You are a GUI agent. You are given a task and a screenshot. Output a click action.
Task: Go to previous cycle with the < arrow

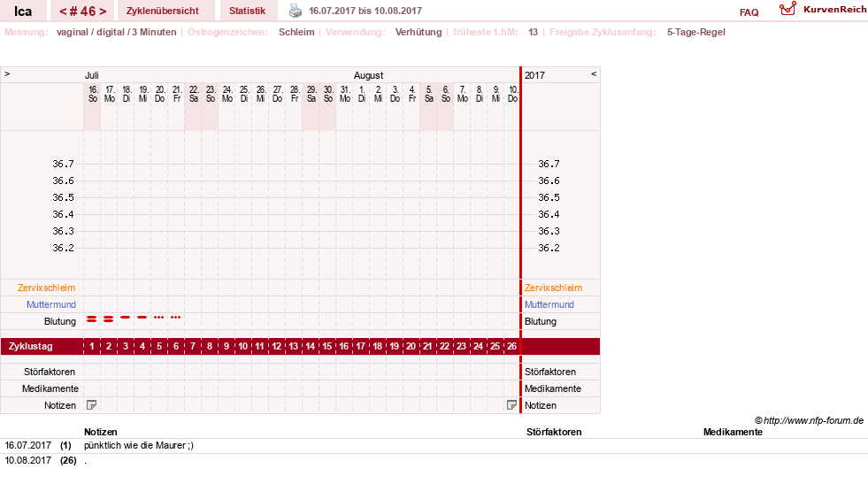pos(63,12)
